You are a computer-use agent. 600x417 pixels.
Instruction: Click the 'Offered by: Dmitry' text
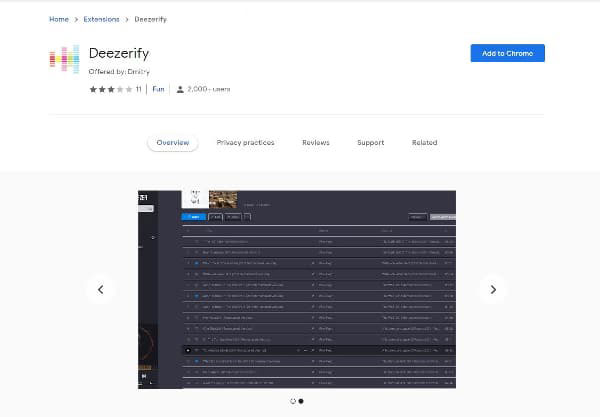point(119,72)
